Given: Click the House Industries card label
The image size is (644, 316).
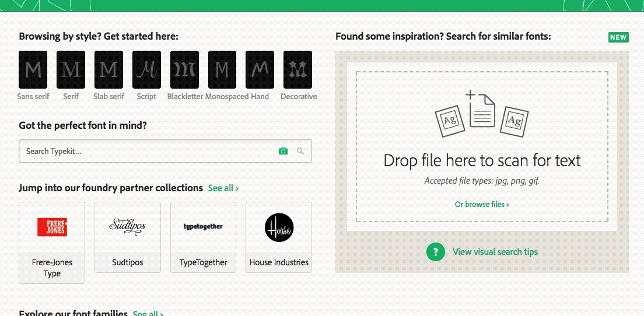Looking at the screenshot, I should (x=279, y=262).
